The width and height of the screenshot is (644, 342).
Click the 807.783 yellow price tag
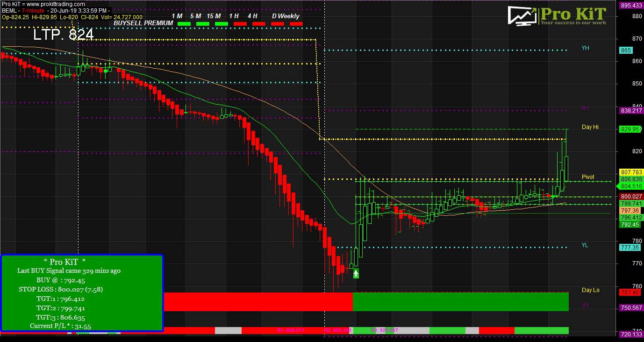pos(630,172)
